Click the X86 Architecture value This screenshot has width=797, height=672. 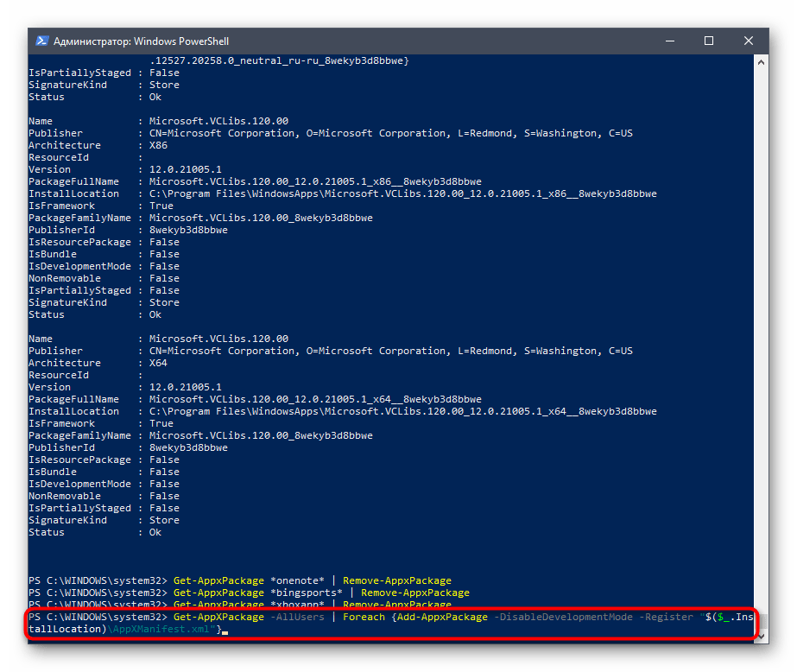point(158,145)
